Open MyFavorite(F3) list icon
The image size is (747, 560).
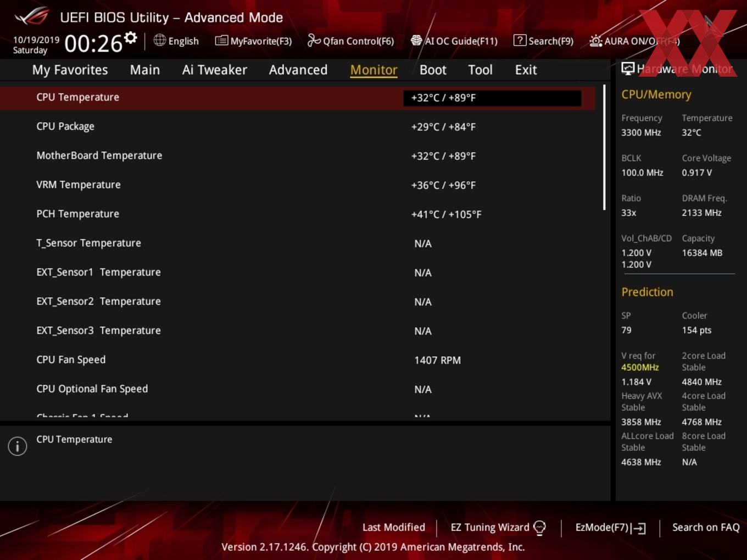pyautogui.click(x=221, y=41)
